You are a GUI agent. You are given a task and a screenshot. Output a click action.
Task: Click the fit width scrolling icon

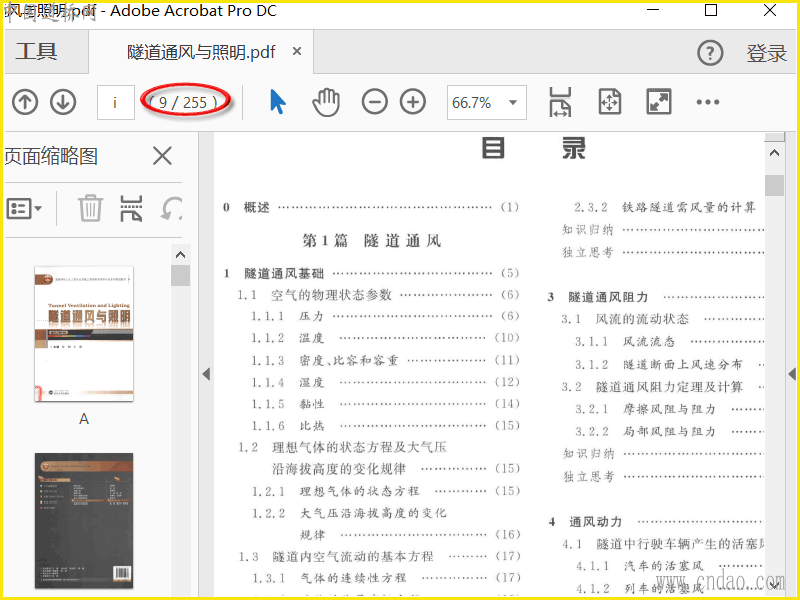(560, 102)
